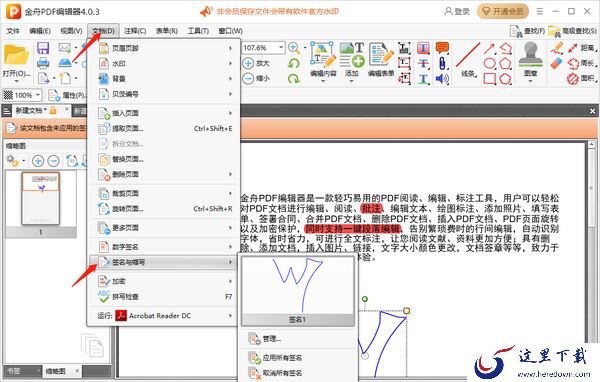
Task: Click the blue paperclip attachment icon
Action: pos(442,63)
